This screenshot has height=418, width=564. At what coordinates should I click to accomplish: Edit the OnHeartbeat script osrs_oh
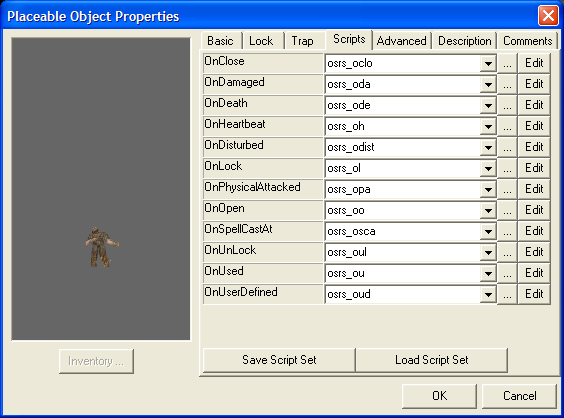tap(534, 126)
